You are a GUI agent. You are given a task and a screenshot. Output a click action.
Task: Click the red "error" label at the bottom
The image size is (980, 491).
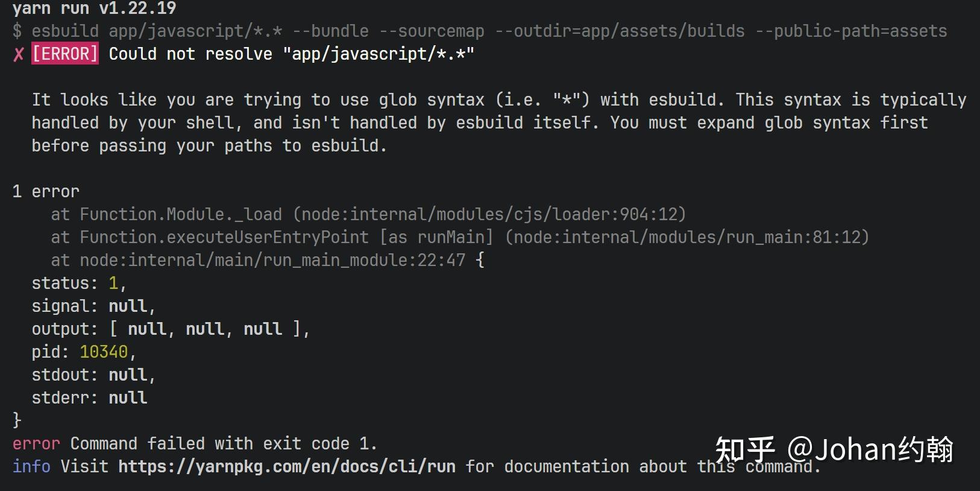pyautogui.click(x=36, y=443)
